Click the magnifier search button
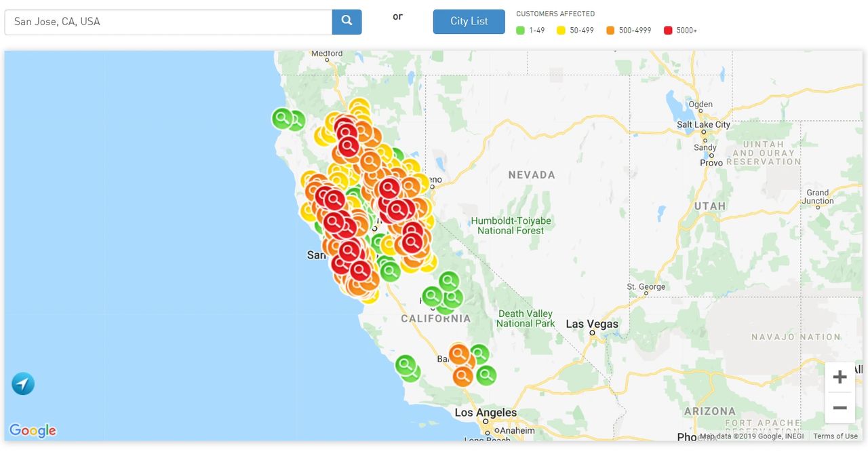The image size is (868, 452). pos(347,22)
